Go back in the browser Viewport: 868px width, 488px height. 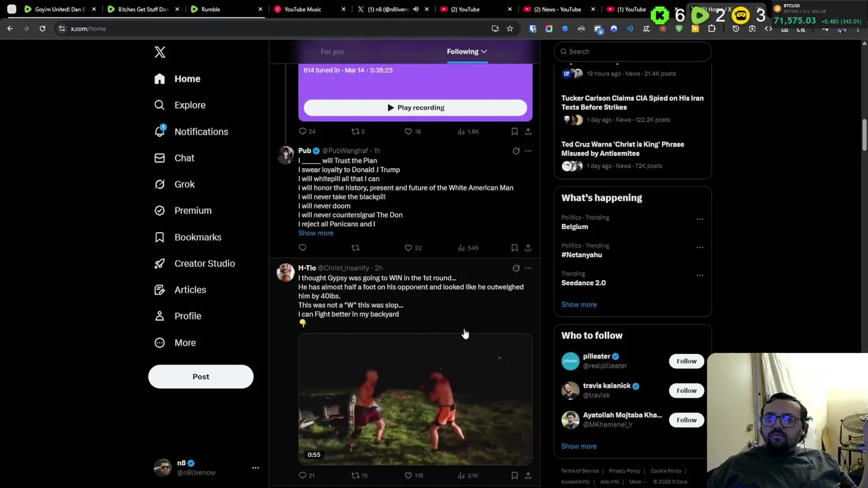(10, 28)
